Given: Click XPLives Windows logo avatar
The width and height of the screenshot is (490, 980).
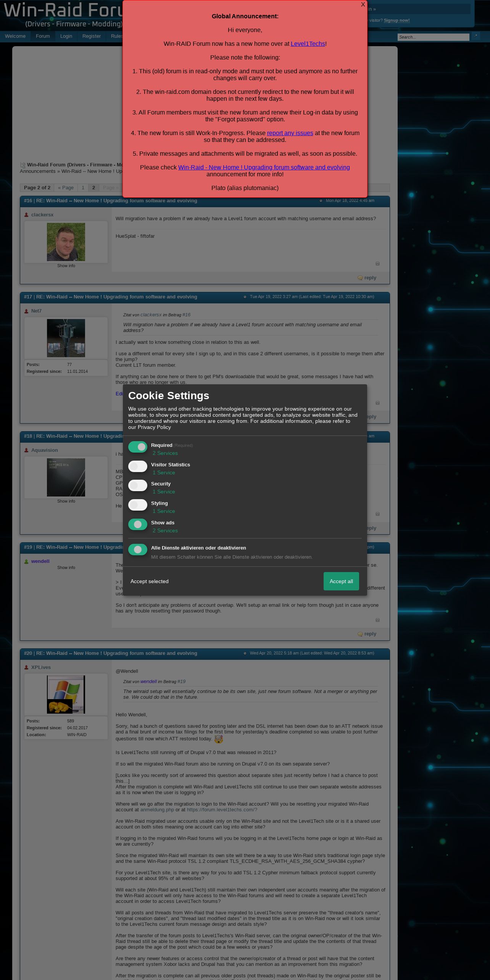Looking at the screenshot, I should click(x=66, y=695).
